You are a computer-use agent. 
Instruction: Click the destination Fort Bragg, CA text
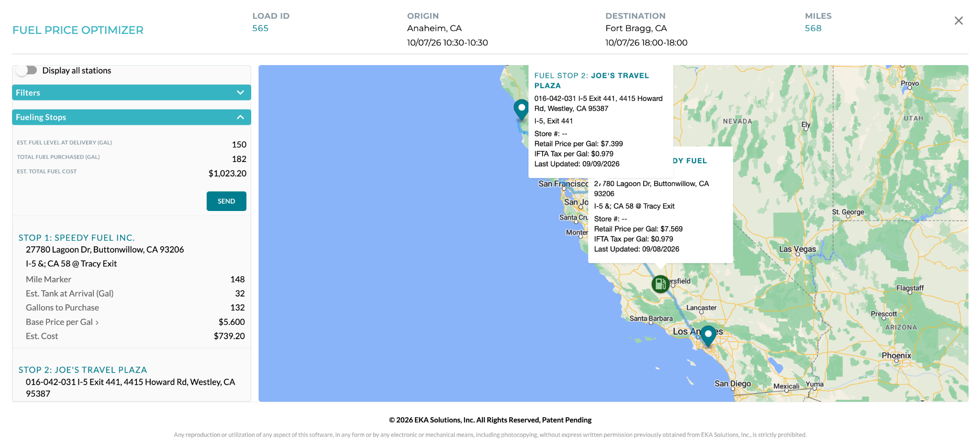636,28
